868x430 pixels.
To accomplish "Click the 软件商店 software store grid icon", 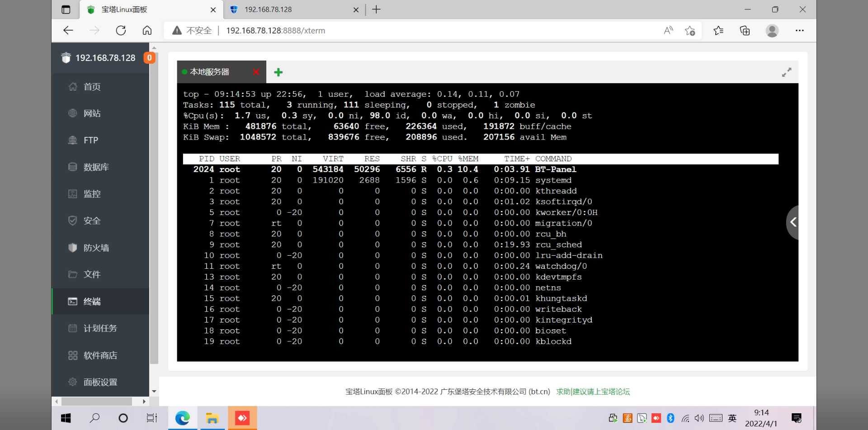I will [x=72, y=355].
